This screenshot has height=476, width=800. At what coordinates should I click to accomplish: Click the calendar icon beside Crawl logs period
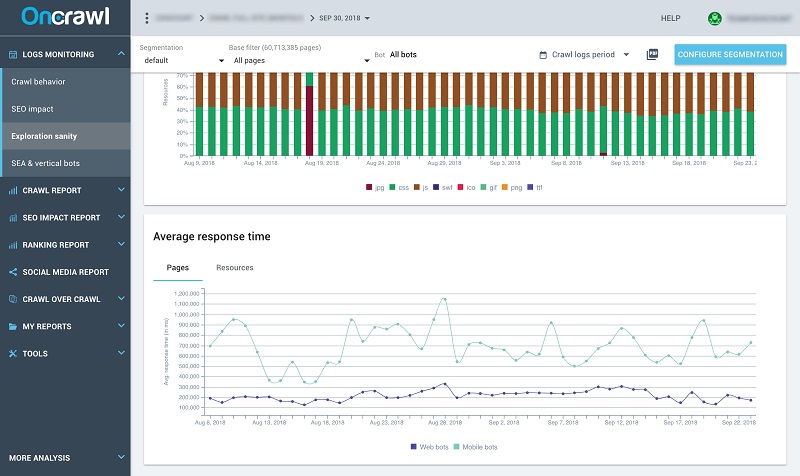click(543, 55)
